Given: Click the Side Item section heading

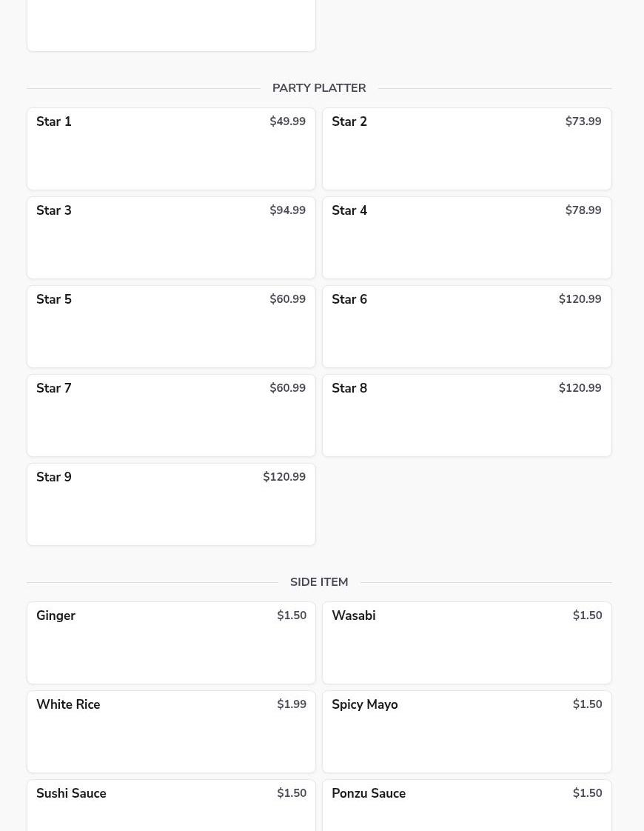Looking at the screenshot, I should 319,582.
